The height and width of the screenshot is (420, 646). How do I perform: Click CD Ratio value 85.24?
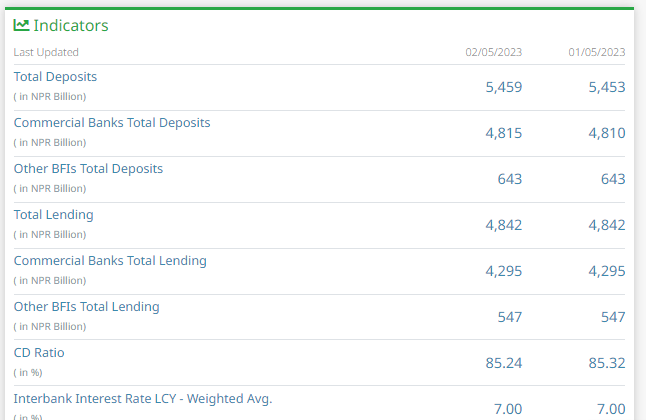(x=503, y=363)
